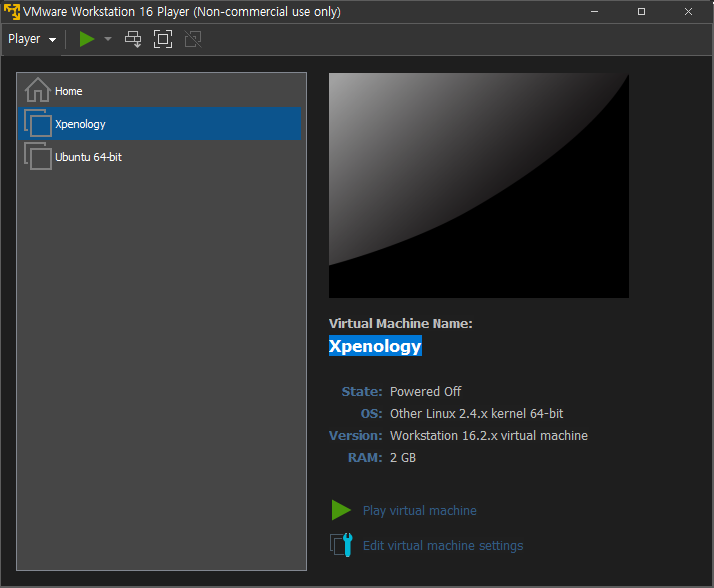Image resolution: width=714 pixels, height=588 pixels.
Task: Click the disabled Unity mode icon
Action: (193, 39)
